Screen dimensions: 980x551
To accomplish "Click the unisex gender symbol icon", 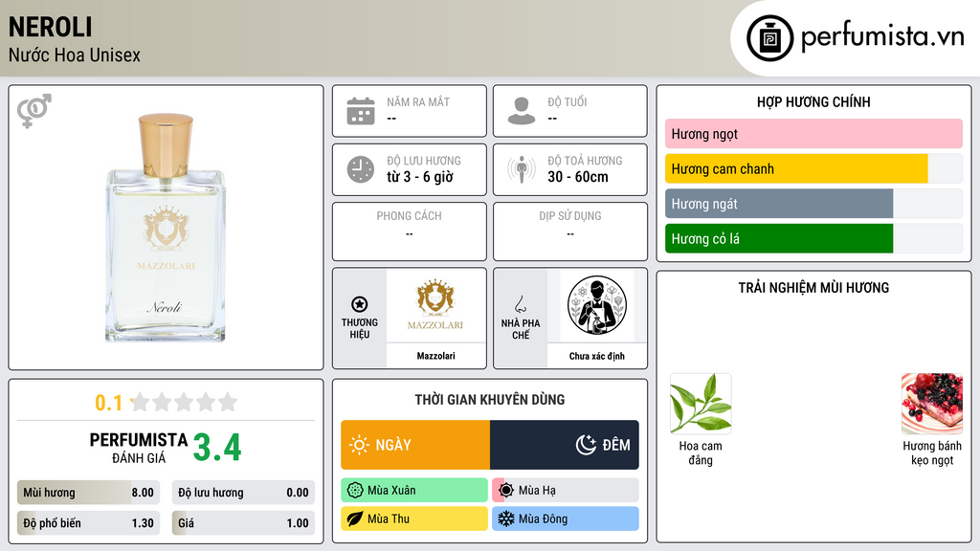I will pos(34,111).
